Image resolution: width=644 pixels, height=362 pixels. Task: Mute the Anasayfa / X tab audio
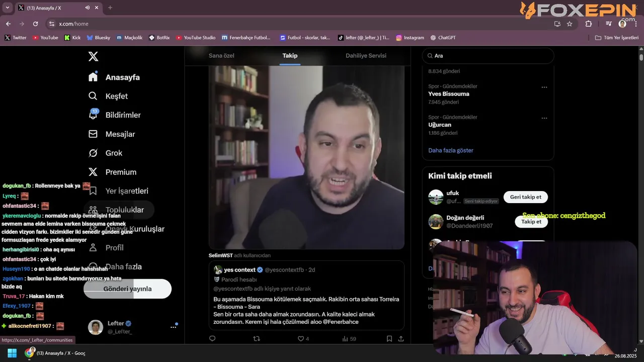(x=88, y=8)
